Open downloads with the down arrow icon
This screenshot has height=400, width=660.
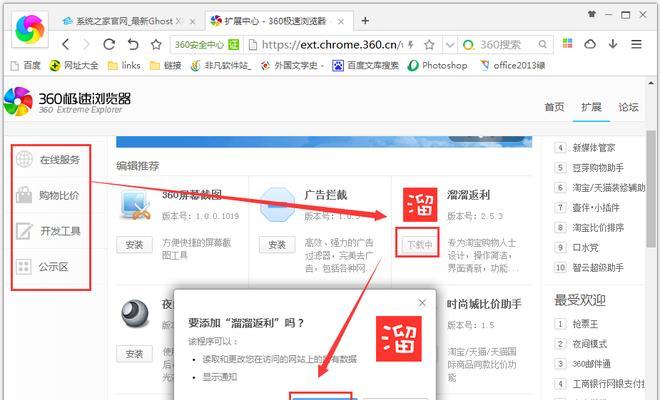pyautogui.click(x=613, y=44)
